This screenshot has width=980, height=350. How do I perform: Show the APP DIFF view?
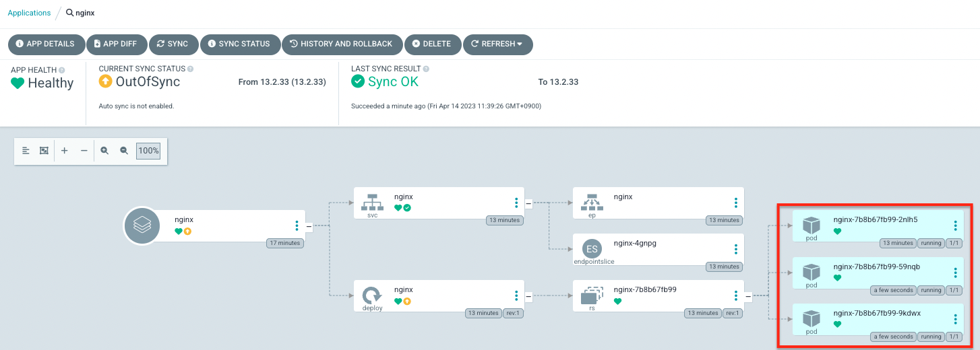tap(117, 44)
